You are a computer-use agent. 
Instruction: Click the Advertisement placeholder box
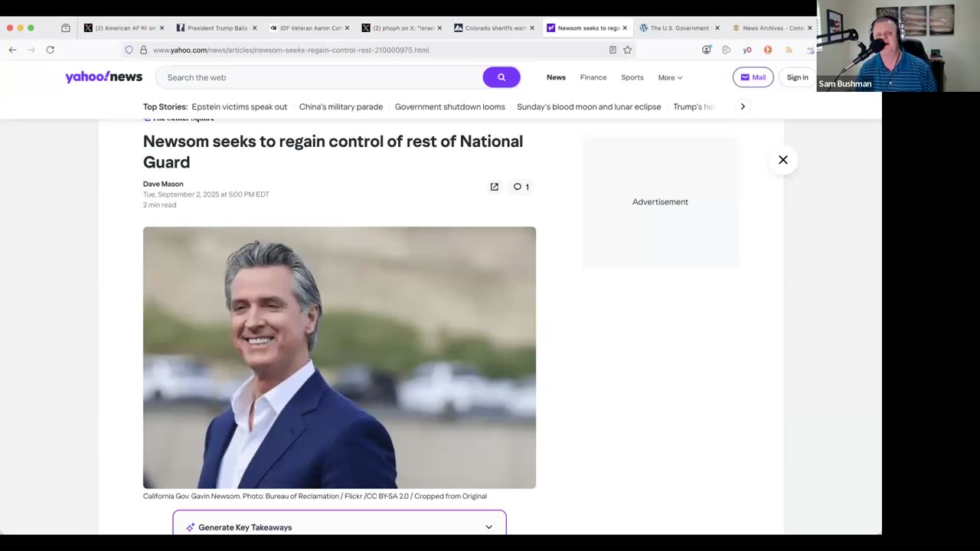[660, 202]
